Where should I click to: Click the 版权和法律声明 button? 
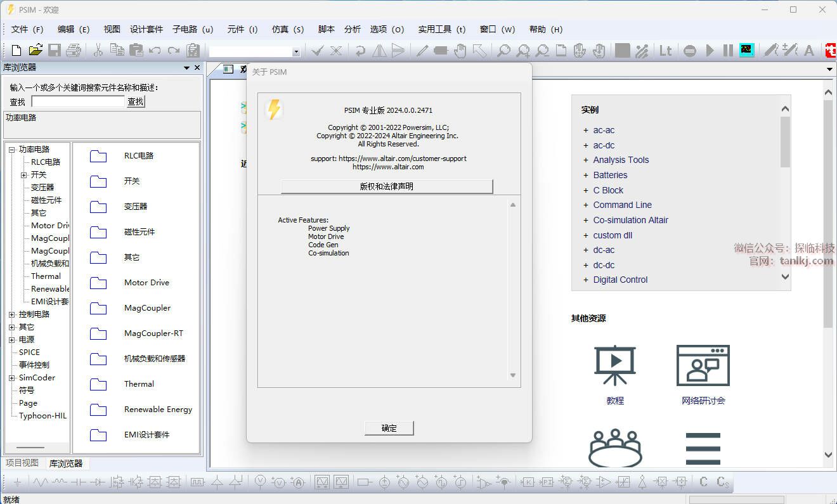(387, 186)
